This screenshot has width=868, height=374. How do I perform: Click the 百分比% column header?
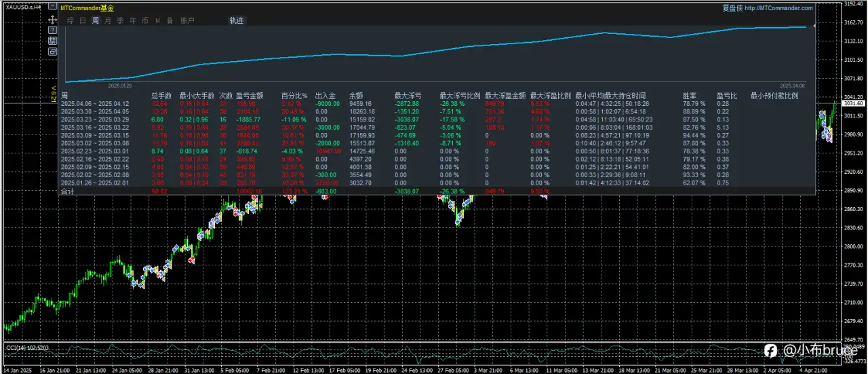click(x=294, y=96)
